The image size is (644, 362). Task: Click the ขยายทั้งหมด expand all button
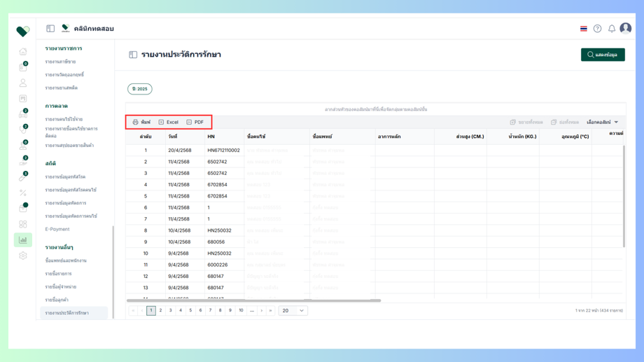click(x=526, y=122)
